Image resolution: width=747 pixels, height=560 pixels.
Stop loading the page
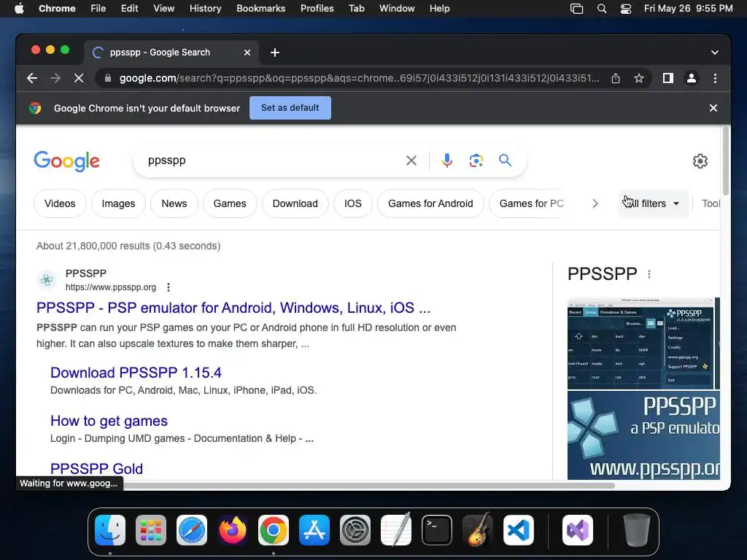click(x=79, y=78)
